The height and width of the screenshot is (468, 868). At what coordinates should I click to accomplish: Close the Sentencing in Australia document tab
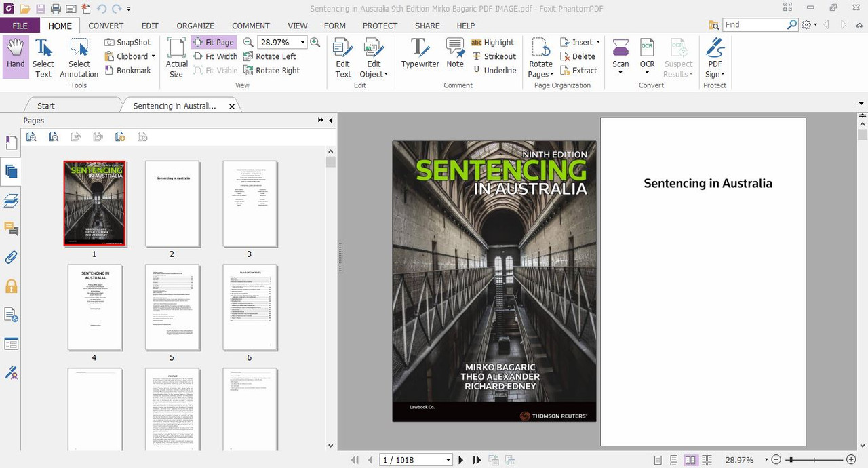click(232, 106)
